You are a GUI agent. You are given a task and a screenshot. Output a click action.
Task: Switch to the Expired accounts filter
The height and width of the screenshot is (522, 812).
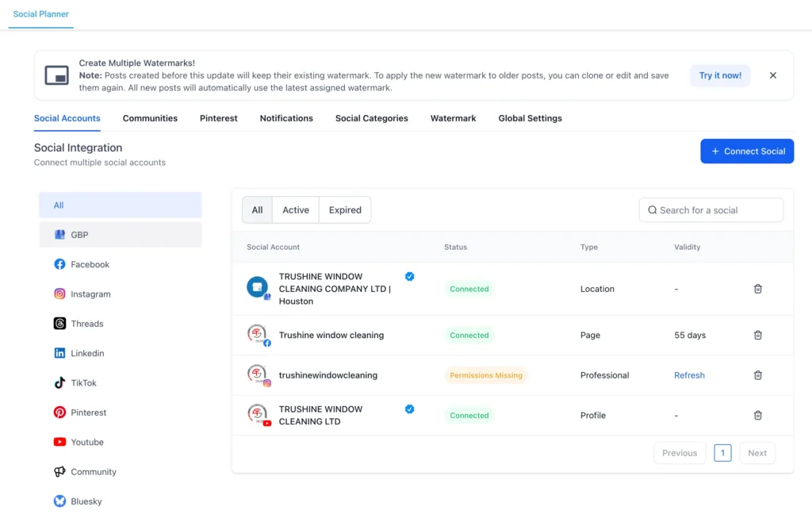(344, 209)
